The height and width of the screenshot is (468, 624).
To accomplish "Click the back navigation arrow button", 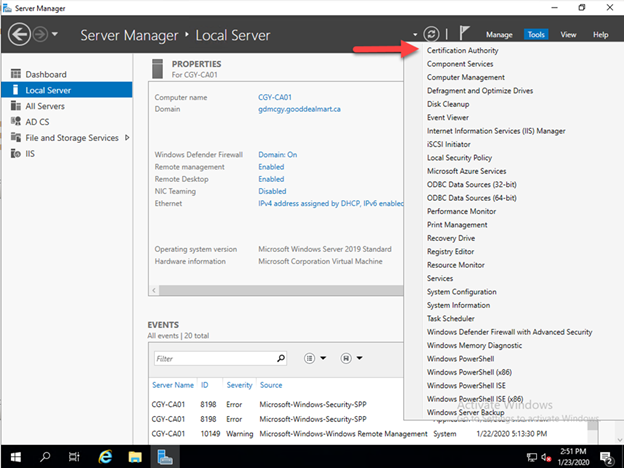I will [x=19, y=35].
